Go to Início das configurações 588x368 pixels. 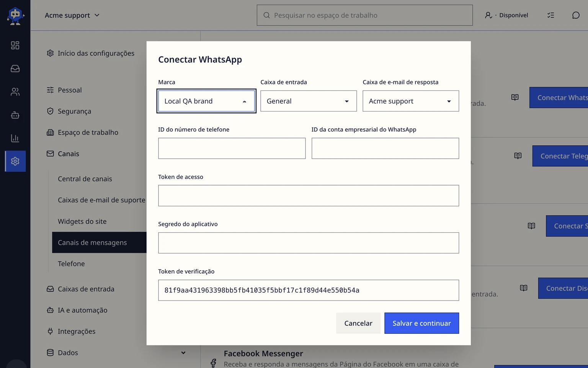pos(91,53)
